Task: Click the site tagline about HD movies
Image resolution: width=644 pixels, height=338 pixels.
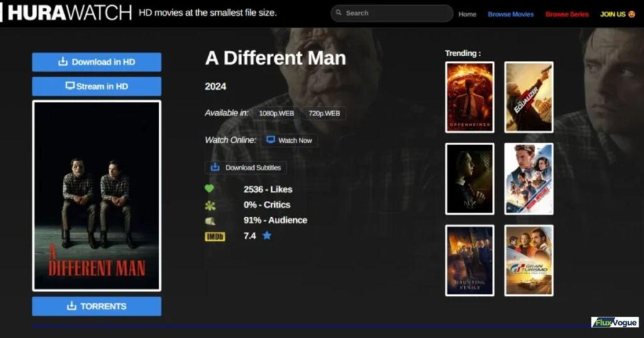Action: click(208, 13)
